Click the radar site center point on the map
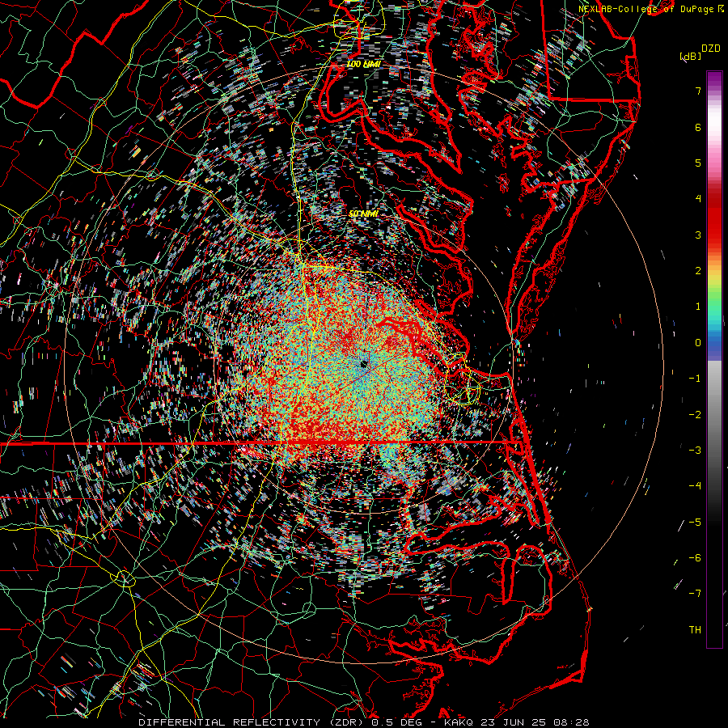The width and height of the screenshot is (728, 728). point(364,365)
